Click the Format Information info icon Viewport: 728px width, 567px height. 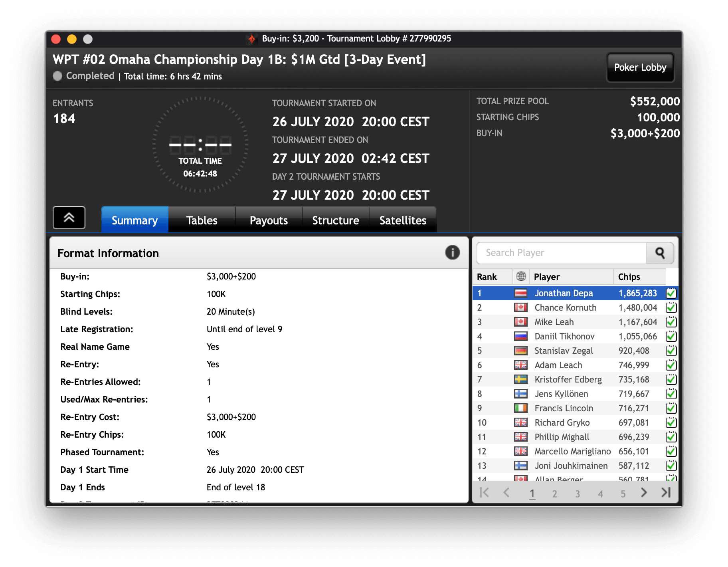click(x=452, y=252)
